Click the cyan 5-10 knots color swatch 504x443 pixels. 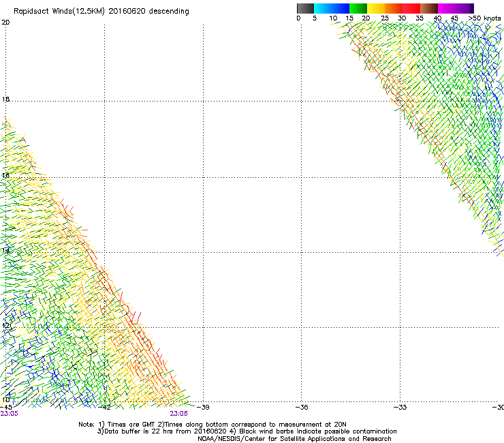323,8
